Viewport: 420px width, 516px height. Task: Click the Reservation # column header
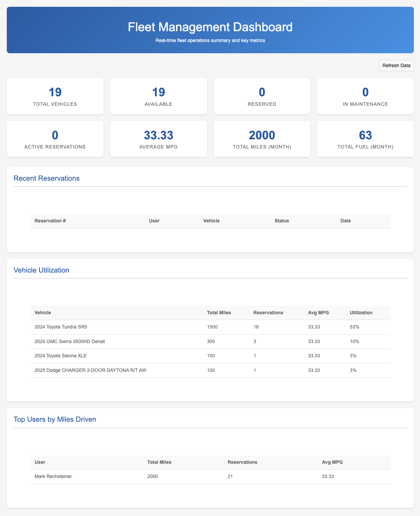click(x=50, y=221)
